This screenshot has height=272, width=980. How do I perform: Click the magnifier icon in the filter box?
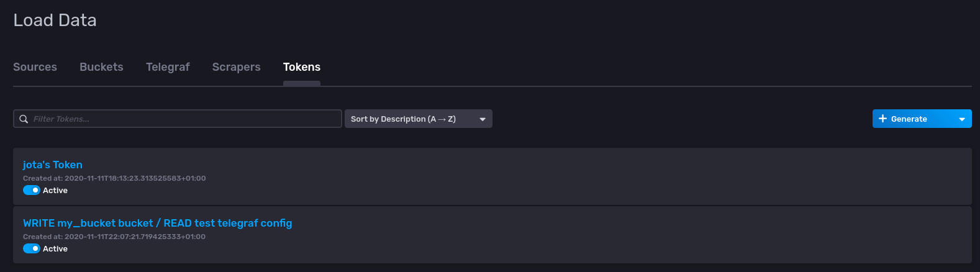[x=24, y=119]
